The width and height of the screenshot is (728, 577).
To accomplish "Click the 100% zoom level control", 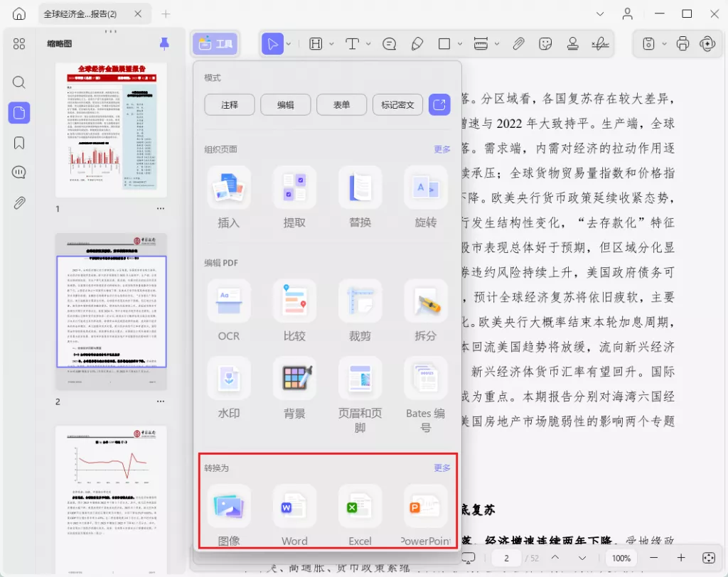I will coord(621,558).
